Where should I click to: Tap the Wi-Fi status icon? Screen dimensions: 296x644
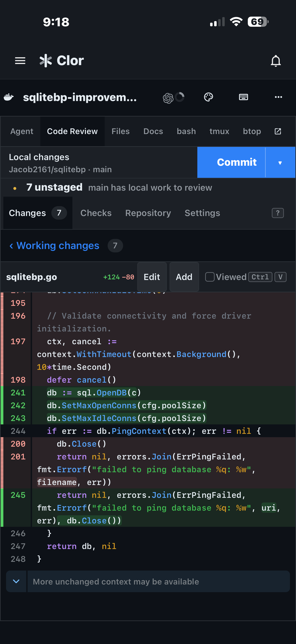pos(236,22)
